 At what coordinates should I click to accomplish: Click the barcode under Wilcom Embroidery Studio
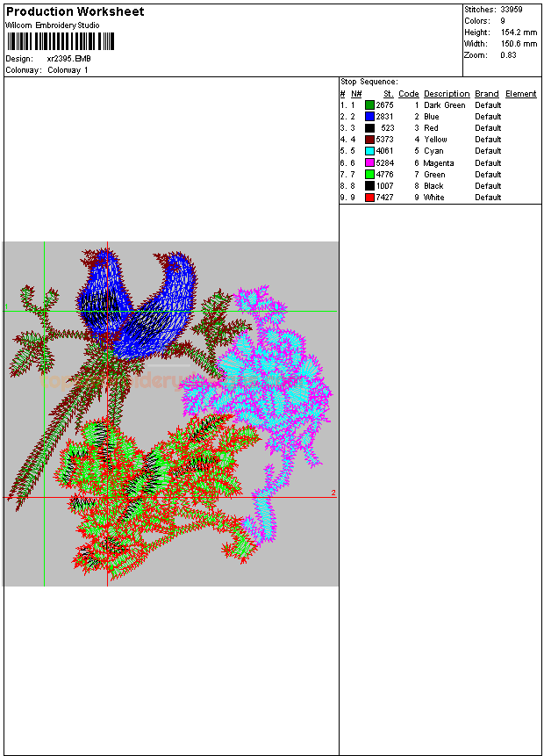tap(61, 41)
